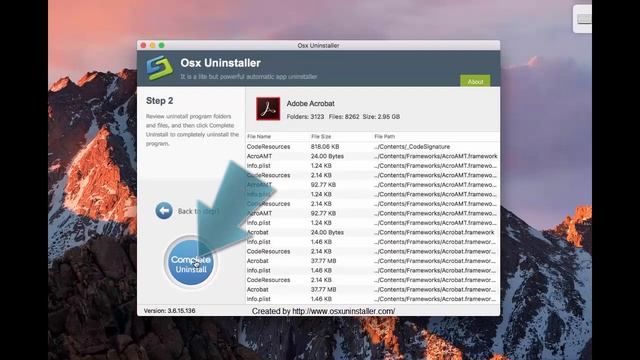The width and height of the screenshot is (640, 360).
Task: Go back with the blue arrow icon
Action: click(x=164, y=211)
